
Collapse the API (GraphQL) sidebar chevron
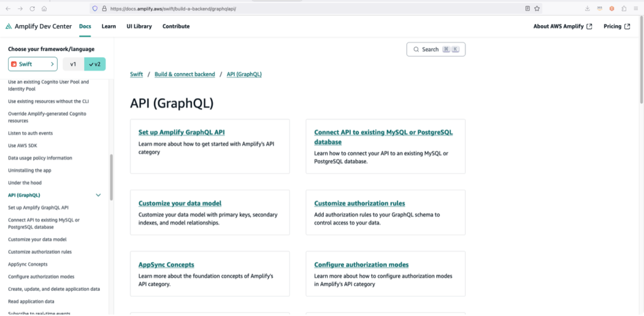98,195
